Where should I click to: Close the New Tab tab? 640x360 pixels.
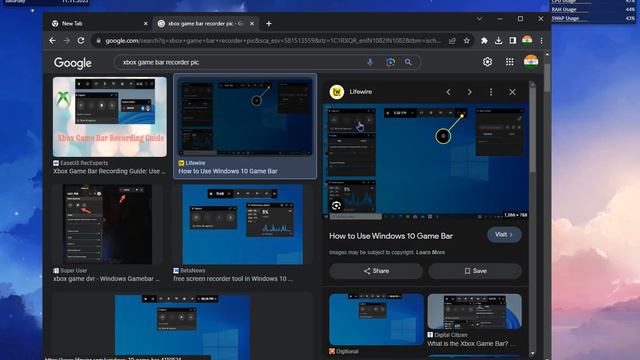coord(146,24)
